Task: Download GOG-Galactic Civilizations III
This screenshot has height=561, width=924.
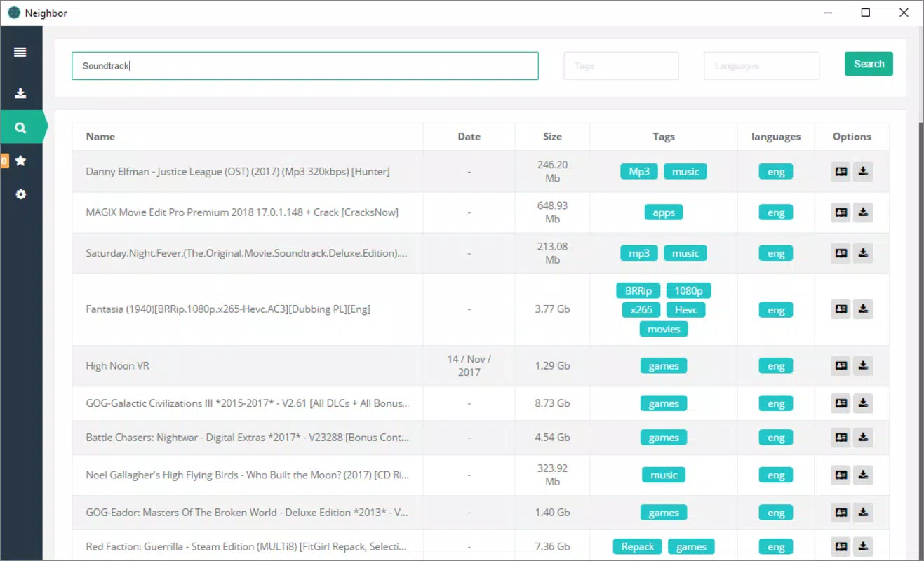Action: pos(863,403)
